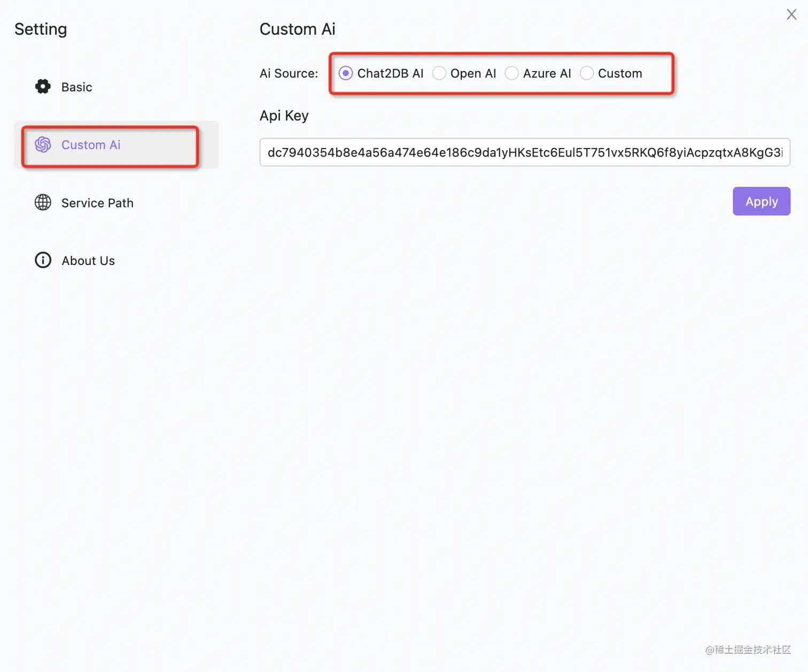Open the Basic settings section
808x672 pixels.
(116, 87)
